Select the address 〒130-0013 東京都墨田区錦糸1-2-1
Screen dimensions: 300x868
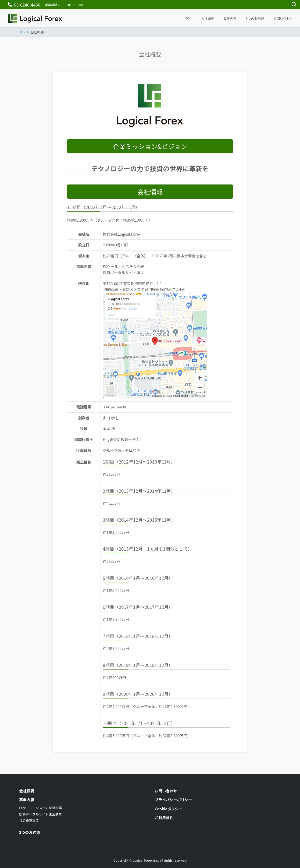point(132,284)
